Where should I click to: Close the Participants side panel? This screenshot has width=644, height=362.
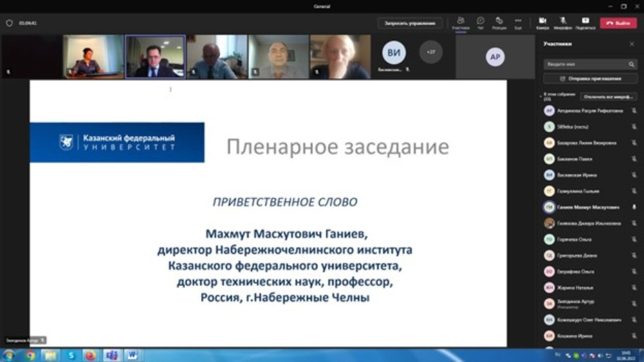tap(632, 44)
